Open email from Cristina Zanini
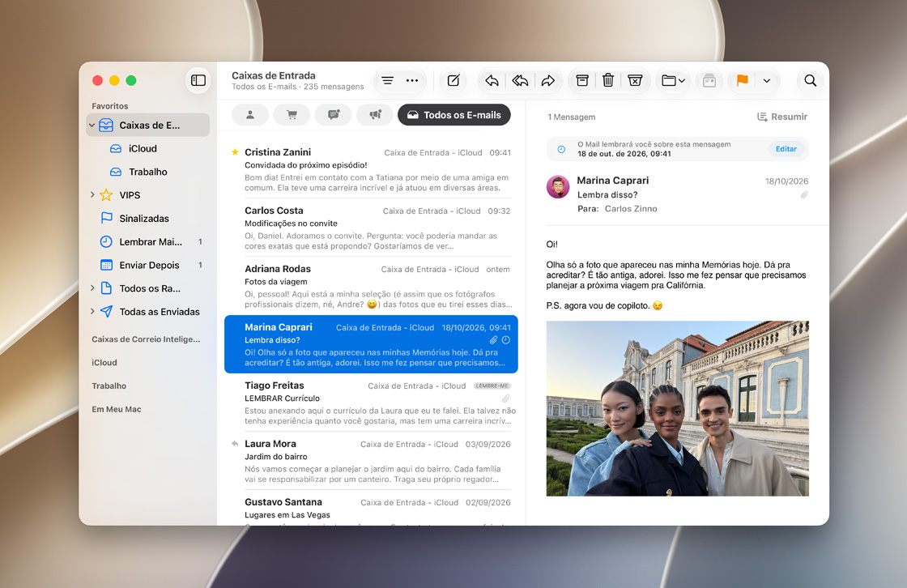Viewport: 907px width, 588px height. click(x=371, y=169)
